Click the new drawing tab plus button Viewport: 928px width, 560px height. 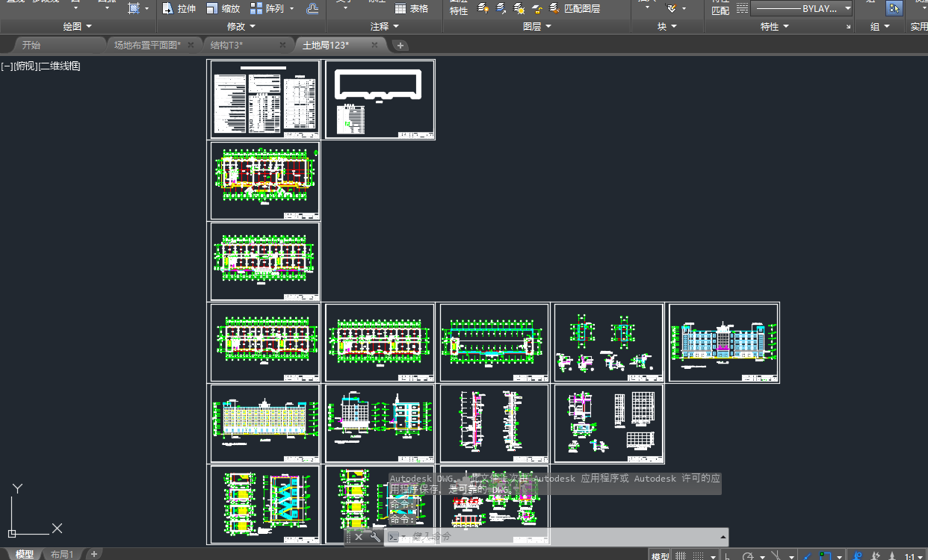[400, 46]
